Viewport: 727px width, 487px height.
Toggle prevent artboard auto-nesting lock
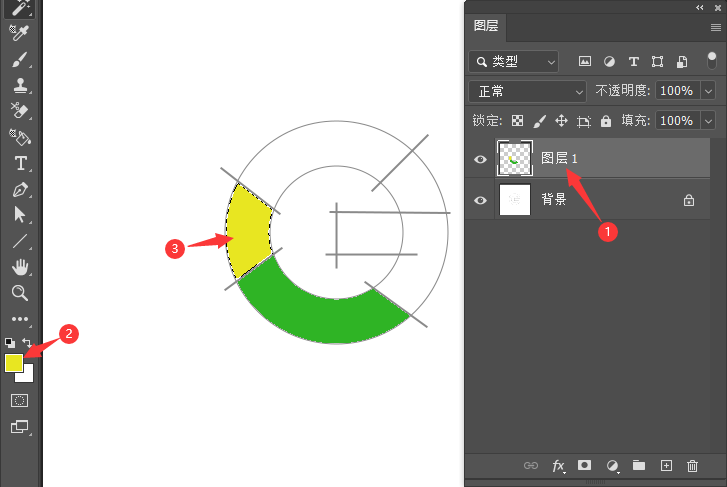[x=584, y=121]
